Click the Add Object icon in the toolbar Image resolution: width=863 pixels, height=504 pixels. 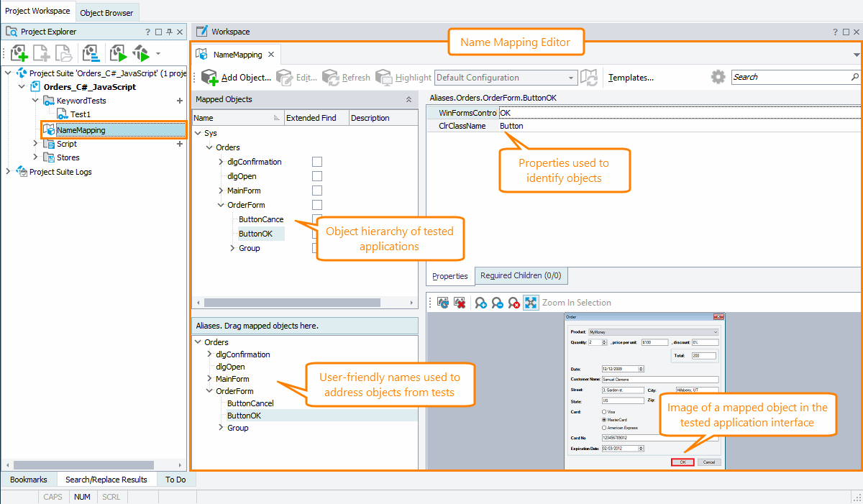(209, 77)
